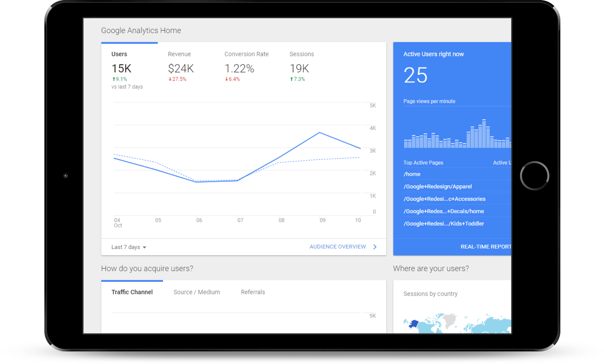Image resolution: width=604 pixels, height=364 pixels.
Task: Click the How do you acquire users heading
Action: (x=147, y=268)
